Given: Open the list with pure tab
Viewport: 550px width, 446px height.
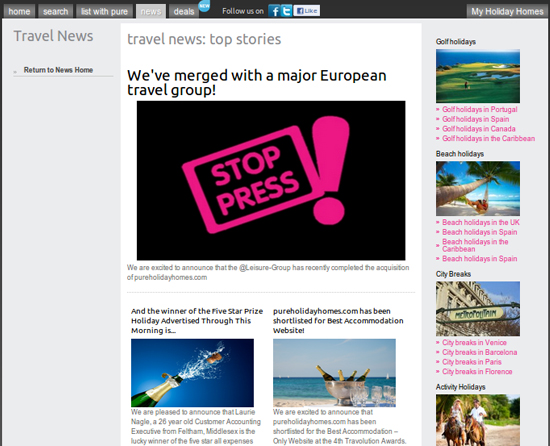Looking at the screenshot, I should tap(104, 12).
